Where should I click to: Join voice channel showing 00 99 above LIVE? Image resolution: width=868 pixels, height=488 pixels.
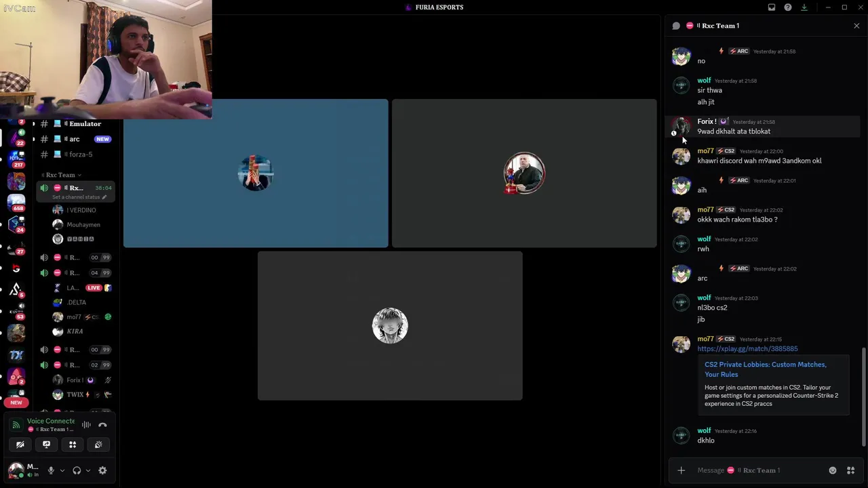[x=76, y=258]
